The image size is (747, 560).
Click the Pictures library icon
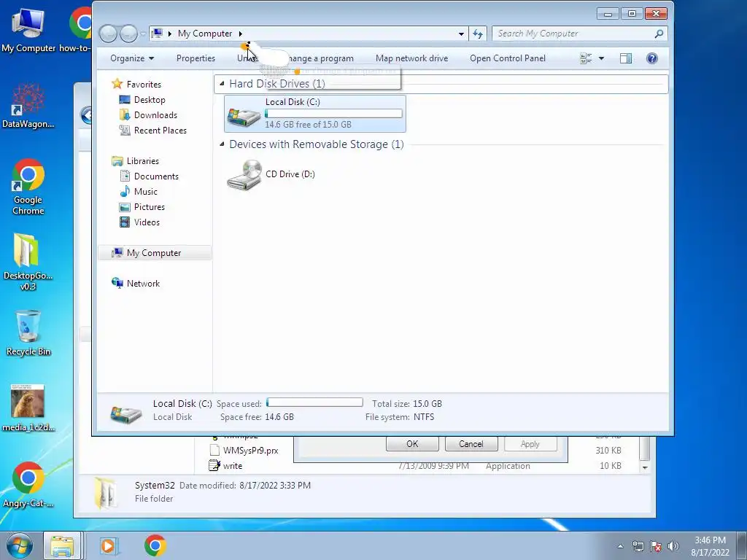click(x=125, y=207)
